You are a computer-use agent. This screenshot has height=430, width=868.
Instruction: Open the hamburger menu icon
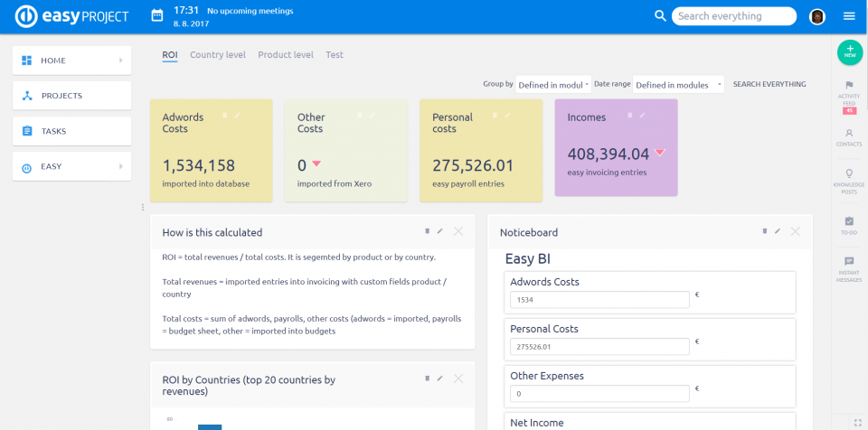(849, 16)
